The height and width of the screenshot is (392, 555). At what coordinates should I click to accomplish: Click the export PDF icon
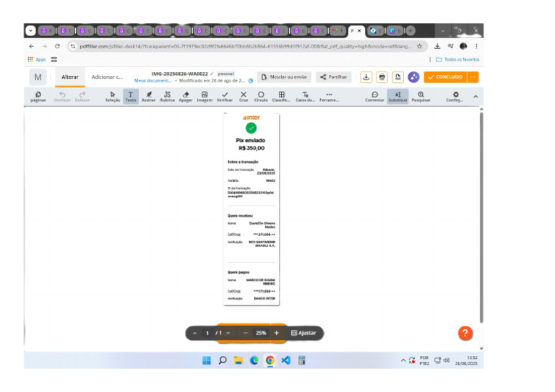(398, 77)
